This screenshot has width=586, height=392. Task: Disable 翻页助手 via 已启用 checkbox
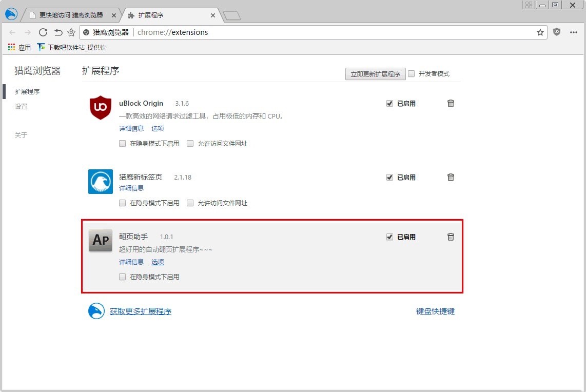(x=389, y=237)
